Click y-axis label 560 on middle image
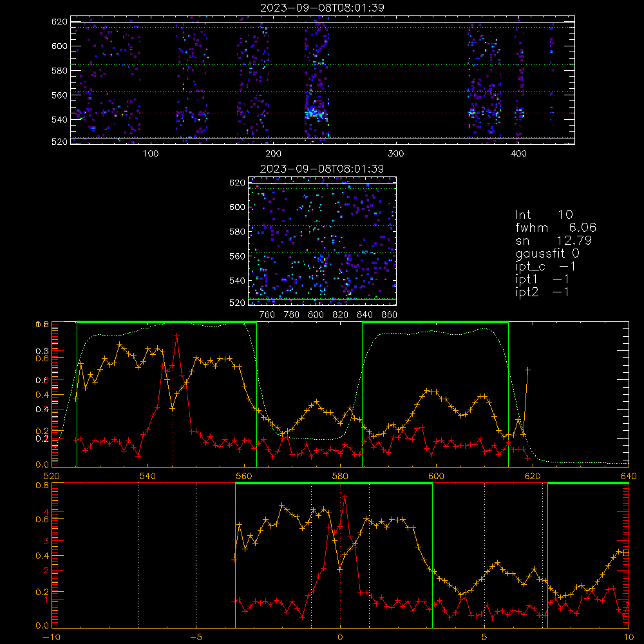This screenshot has width=644, height=644. 237,256
